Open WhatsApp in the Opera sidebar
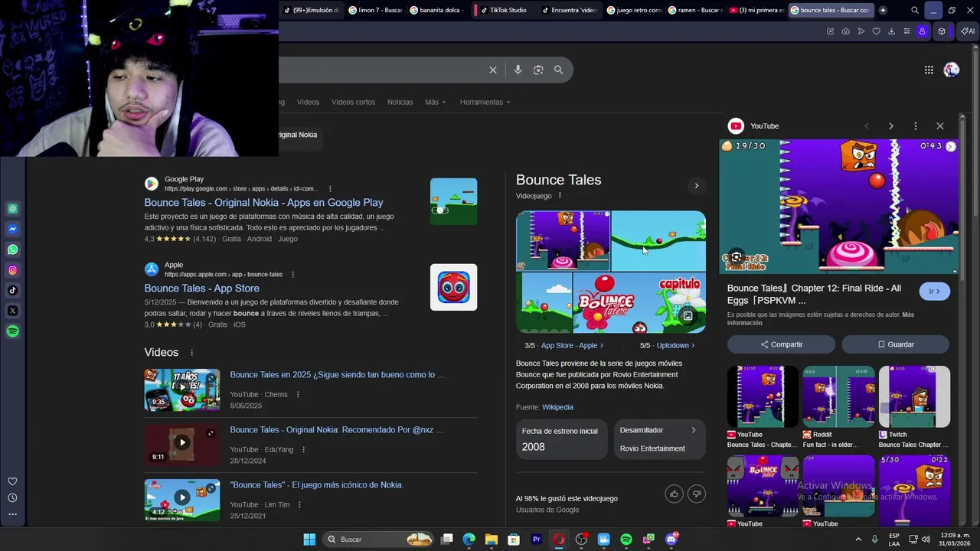This screenshot has height=551, width=980. tap(13, 249)
